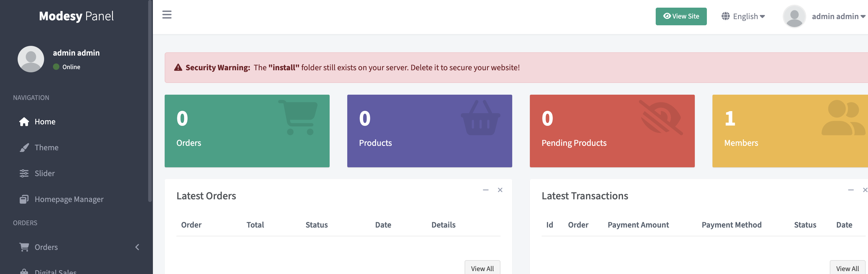Open the red Pending Products card
The image size is (868, 274).
pyautogui.click(x=612, y=131)
